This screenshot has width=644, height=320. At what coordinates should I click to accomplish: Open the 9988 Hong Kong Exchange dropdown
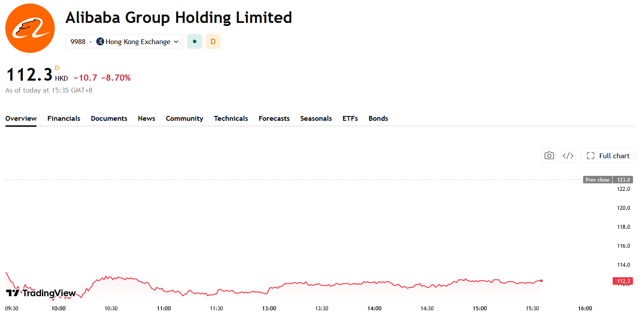124,41
